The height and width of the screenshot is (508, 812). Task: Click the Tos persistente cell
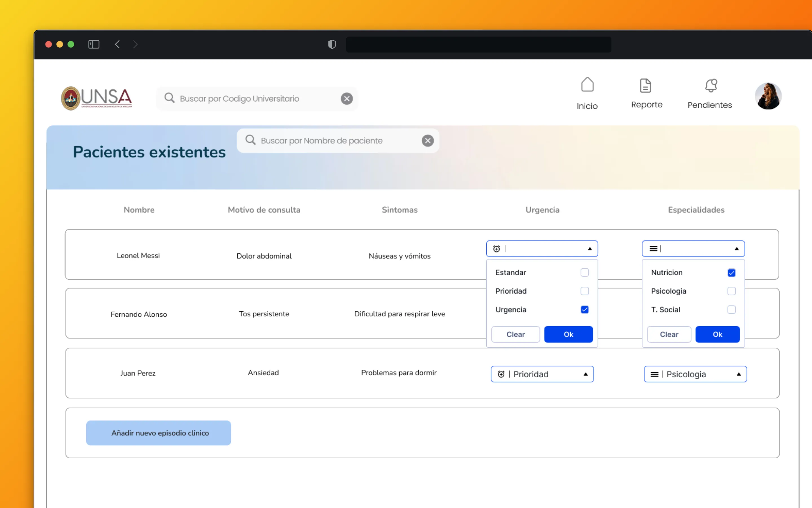tap(264, 314)
